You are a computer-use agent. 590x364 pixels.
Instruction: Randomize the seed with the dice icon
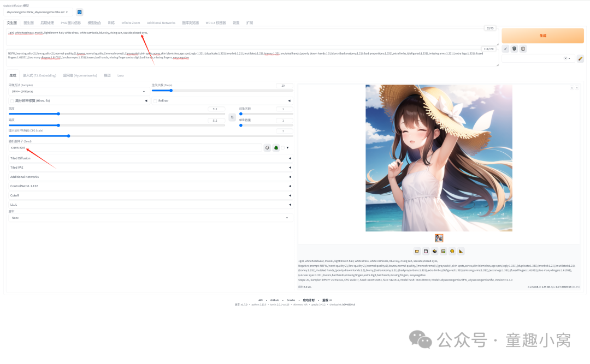[x=267, y=148]
